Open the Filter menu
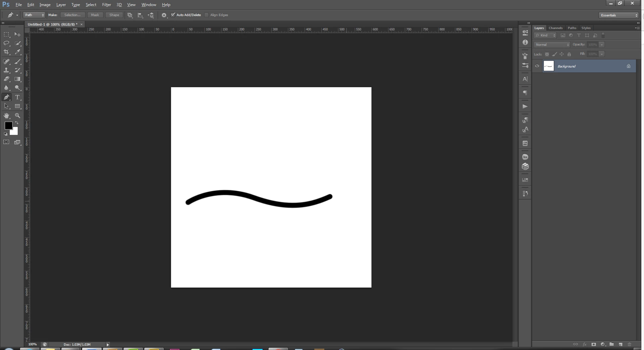Screen dimensions: 644x350 107,5
